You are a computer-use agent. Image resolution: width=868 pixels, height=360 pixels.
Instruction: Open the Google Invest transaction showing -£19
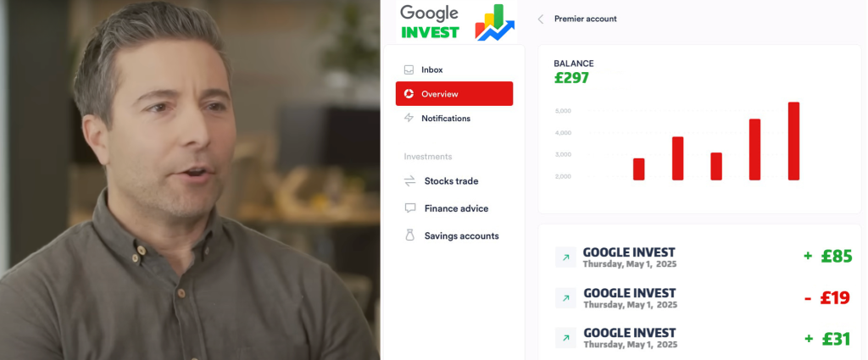[x=703, y=298]
